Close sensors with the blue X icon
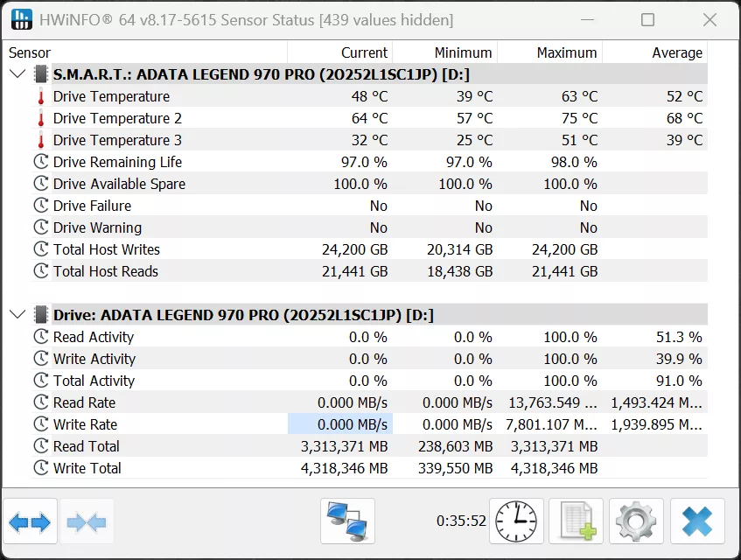The height and width of the screenshot is (560, 741). click(697, 521)
